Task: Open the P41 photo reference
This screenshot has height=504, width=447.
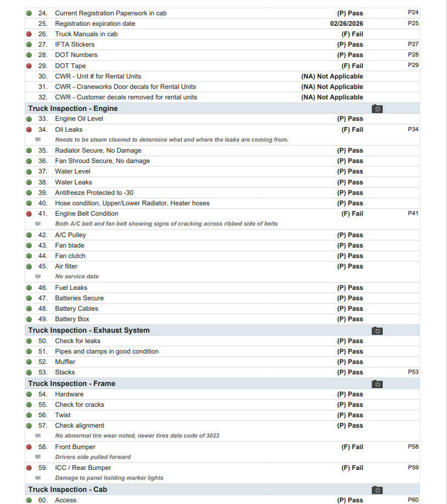Action: (413, 214)
